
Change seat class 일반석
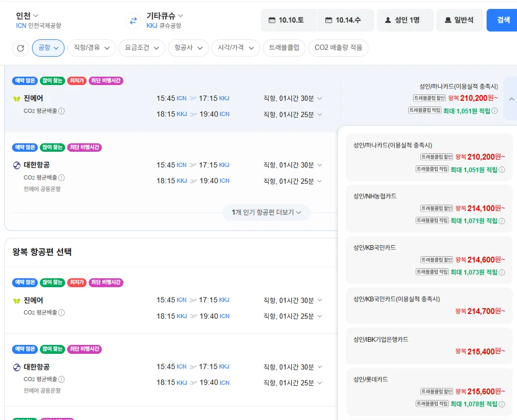pyautogui.click(x=460, y=20)
